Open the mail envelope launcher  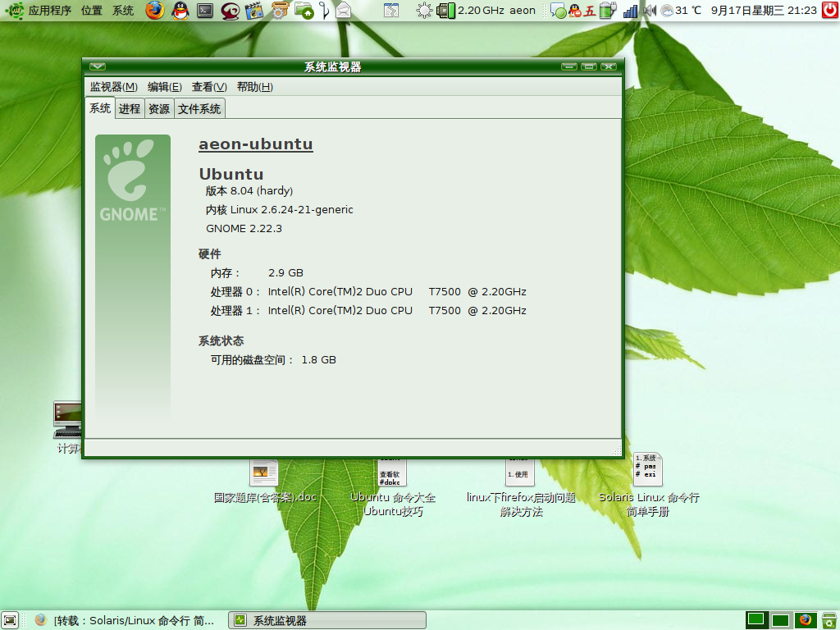coord(344,10)
